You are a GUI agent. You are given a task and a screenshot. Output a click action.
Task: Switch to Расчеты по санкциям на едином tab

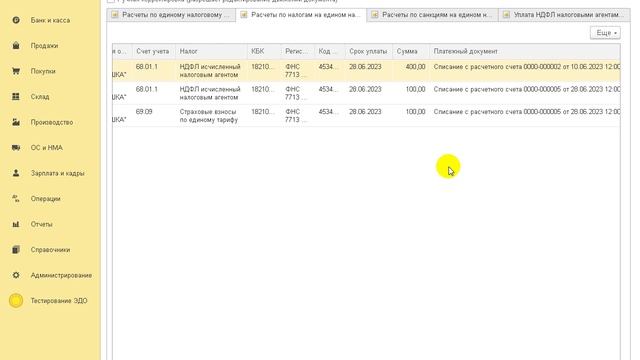click(x=432, y=15)
